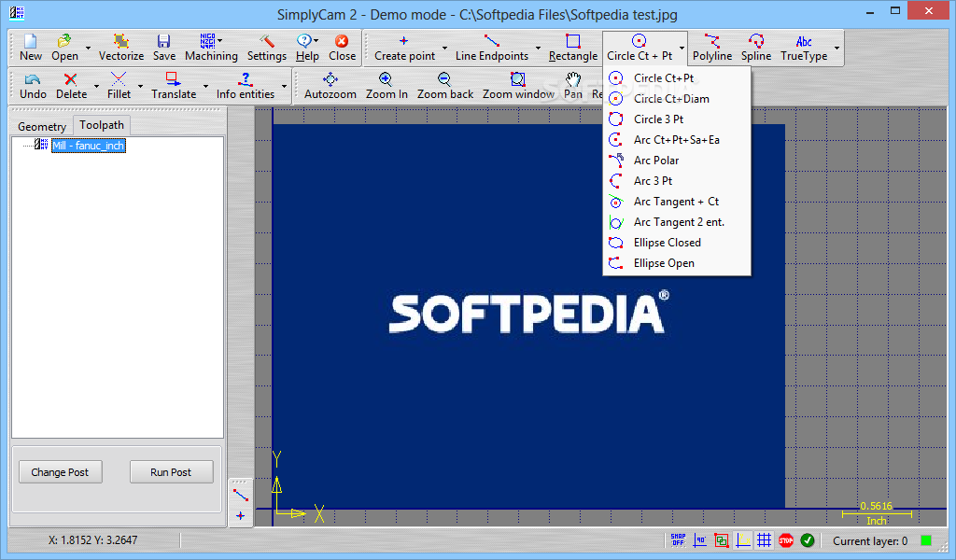Choose Circle 3 Pt menu entry
This screenshot has height=560, width=956.
coord(676,119)
